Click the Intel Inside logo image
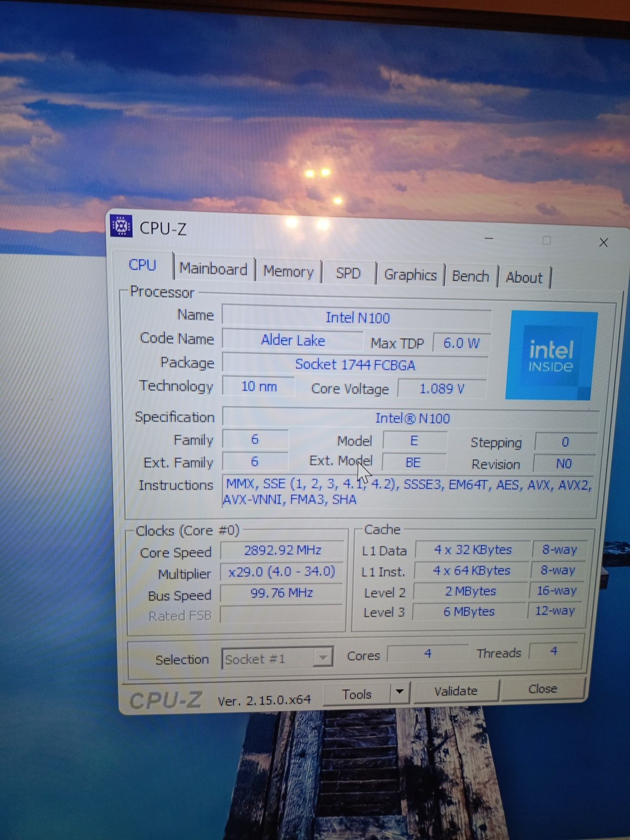 [x=551, y=356]
